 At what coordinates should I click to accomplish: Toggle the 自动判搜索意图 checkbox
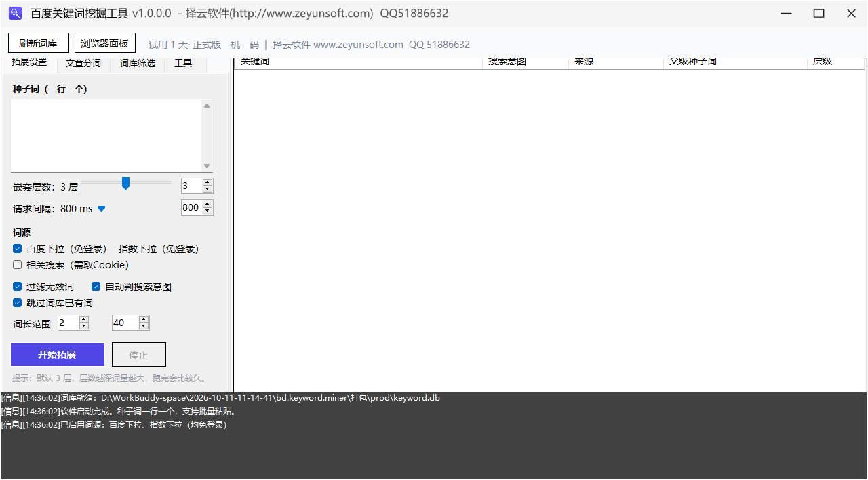coord(96,287)
